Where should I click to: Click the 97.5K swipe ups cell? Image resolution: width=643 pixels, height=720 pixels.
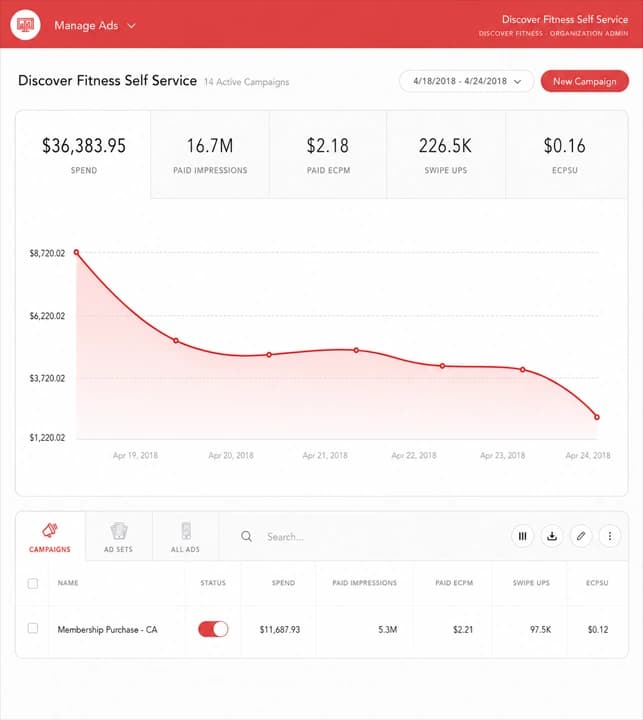coord(541,630)
